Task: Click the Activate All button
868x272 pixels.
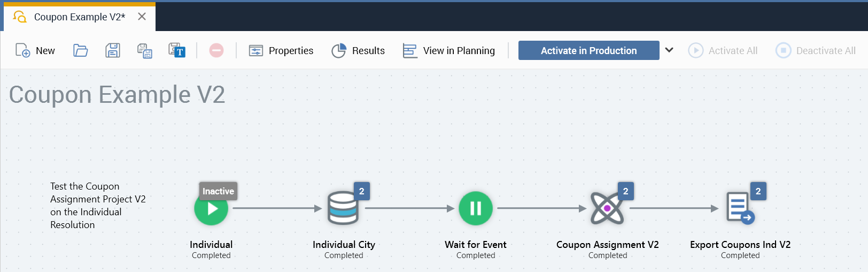Action: click(x=723, y=50)
